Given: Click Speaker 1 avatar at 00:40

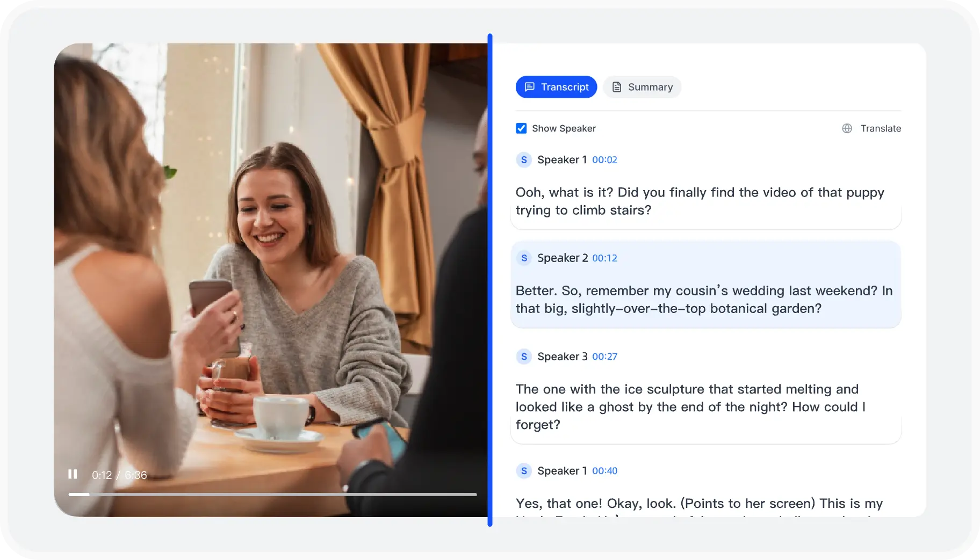Looking at the screenshot, I should pos(524,471).
